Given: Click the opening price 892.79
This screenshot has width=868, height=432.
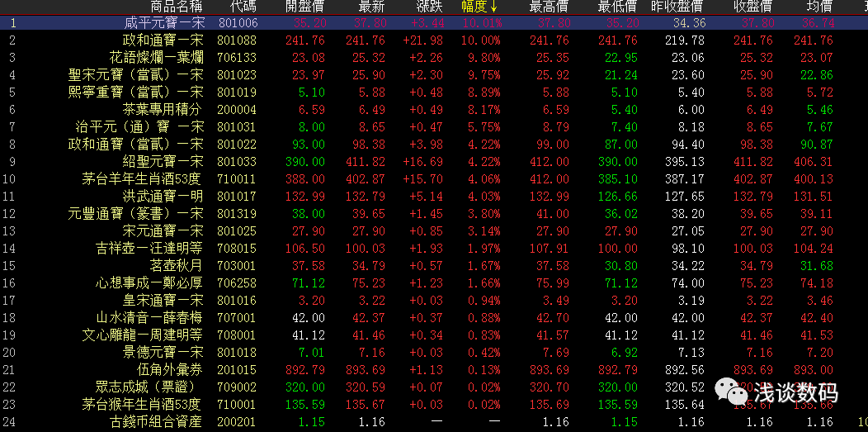Looking at the screenshot, I should point(305,369).
